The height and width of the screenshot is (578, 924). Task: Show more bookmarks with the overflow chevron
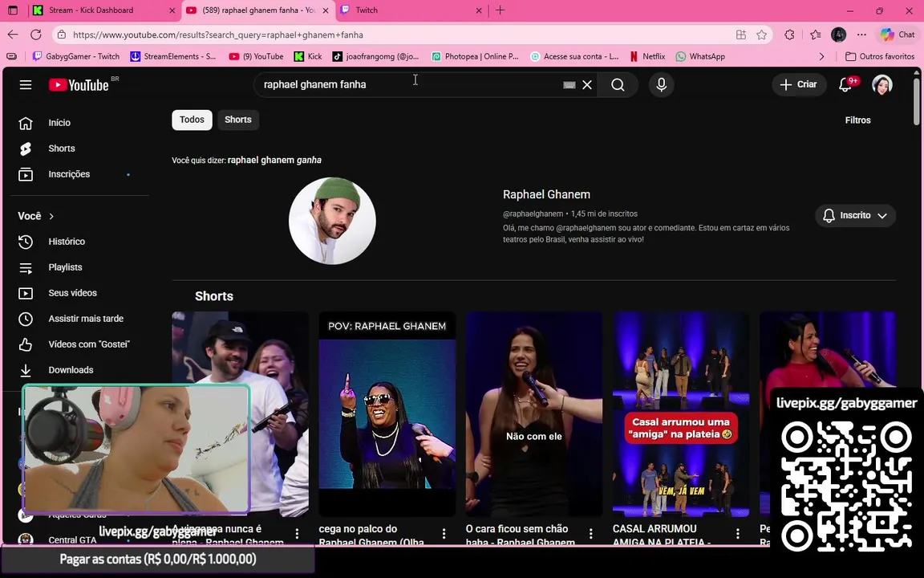pos(821,57)
